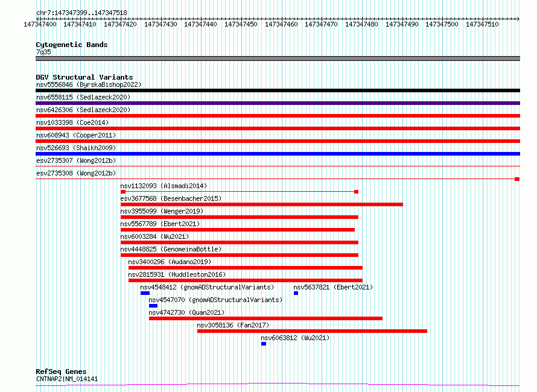Open variant nsv2815931 (Huddleston2016) label

click(x=177, y=274)
